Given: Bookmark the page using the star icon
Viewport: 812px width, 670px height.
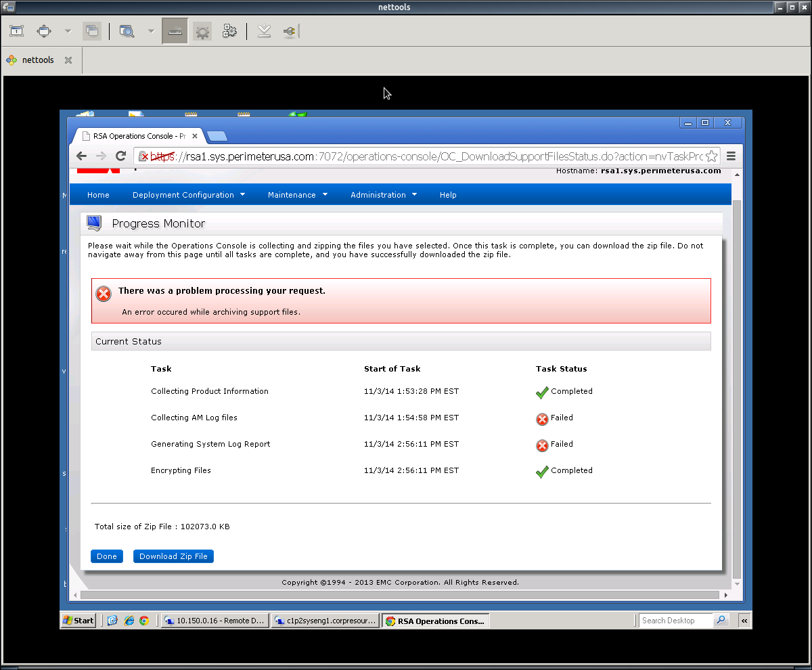Looking at the screenshot, I should click(712, 156).
